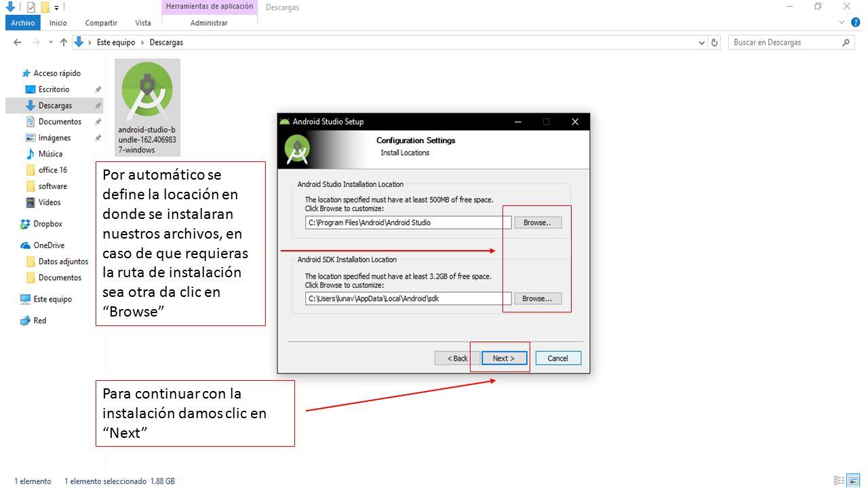The height and width of the screenshot is (488, 868).
Task: Expand the recent locations dropdown arrow
Action: [51, 43]
